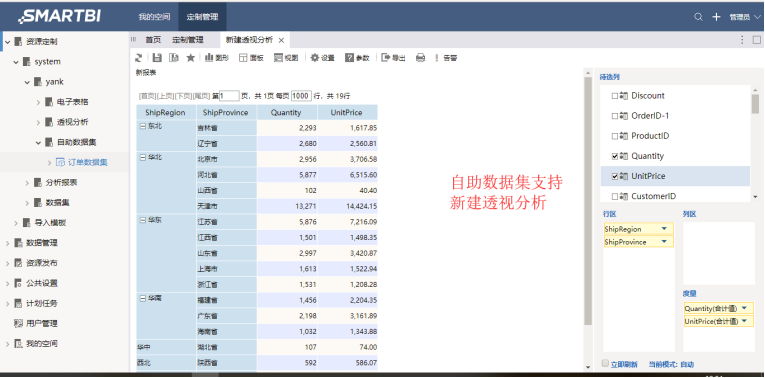Screen dimensions: 765x378
Task: Open UnitPrice(合计值) measure dropdown
Action: [x=744, y=321]
